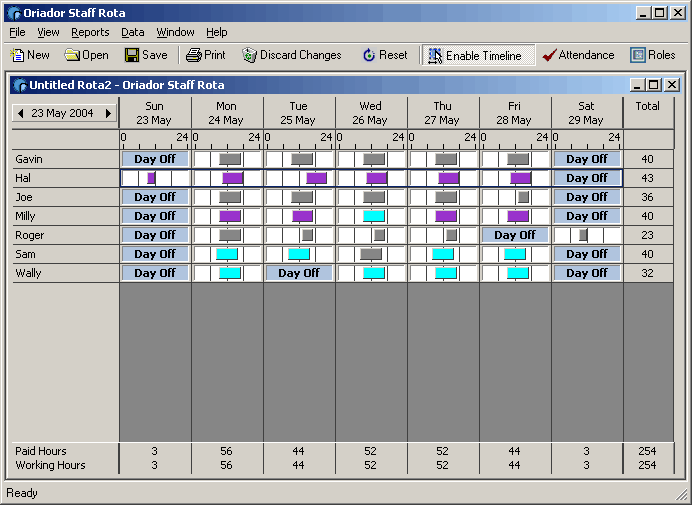This screenshot has width=692, height=505.
Task: Open the File menu
Action: click(17, 32)
